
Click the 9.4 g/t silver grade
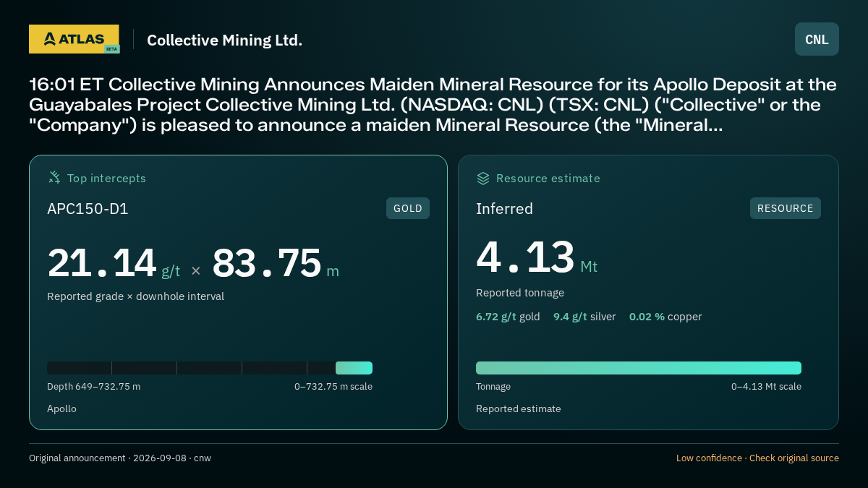pyautogui.click(x=584, y=317)
